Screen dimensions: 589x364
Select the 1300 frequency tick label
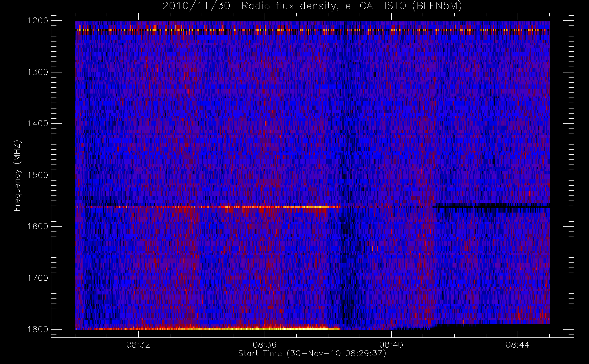(x=38, y=72)
